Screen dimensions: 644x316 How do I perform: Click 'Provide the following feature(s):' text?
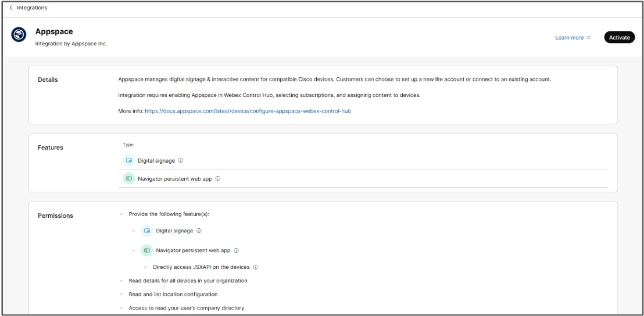[169, 214]
